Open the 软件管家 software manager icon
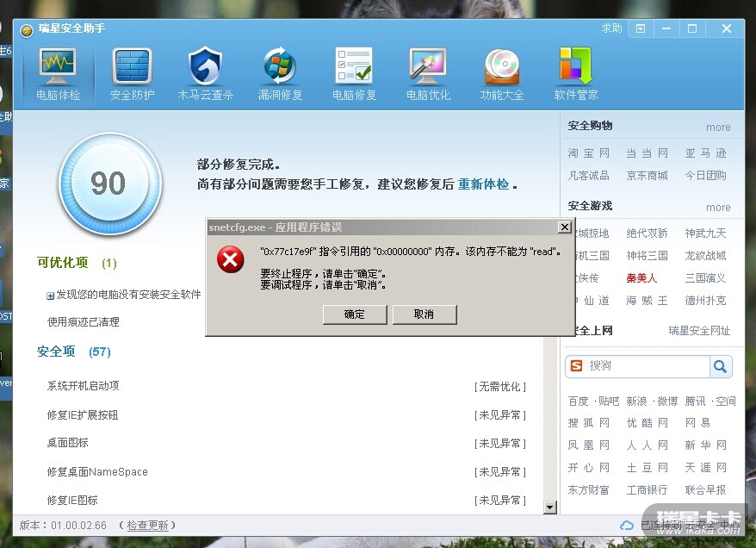Viewport: 756px width, 548px height. point(576,66)
